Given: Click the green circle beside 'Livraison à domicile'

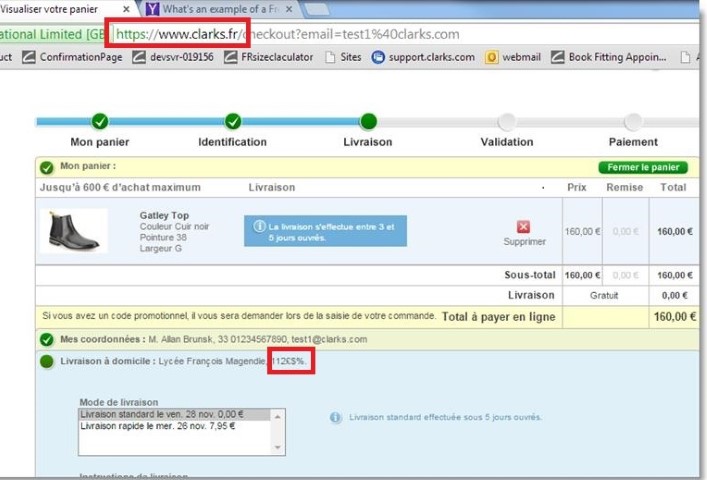Looking at the screenshot, I should (46, 361).
